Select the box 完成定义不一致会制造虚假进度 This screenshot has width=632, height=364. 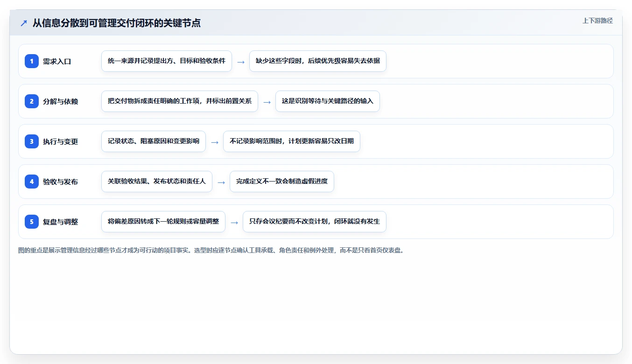tap(282, 182)
